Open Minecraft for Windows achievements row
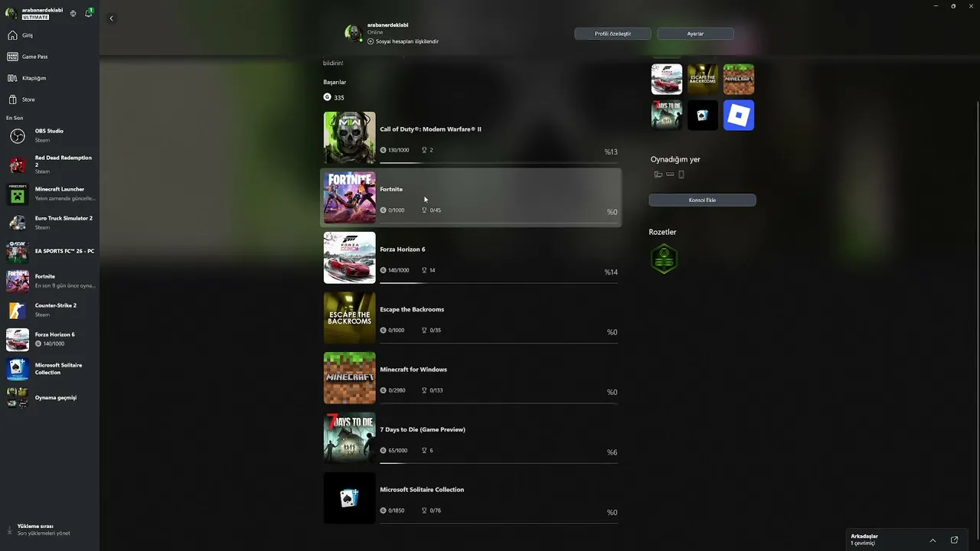 click(x=471, y=378)
